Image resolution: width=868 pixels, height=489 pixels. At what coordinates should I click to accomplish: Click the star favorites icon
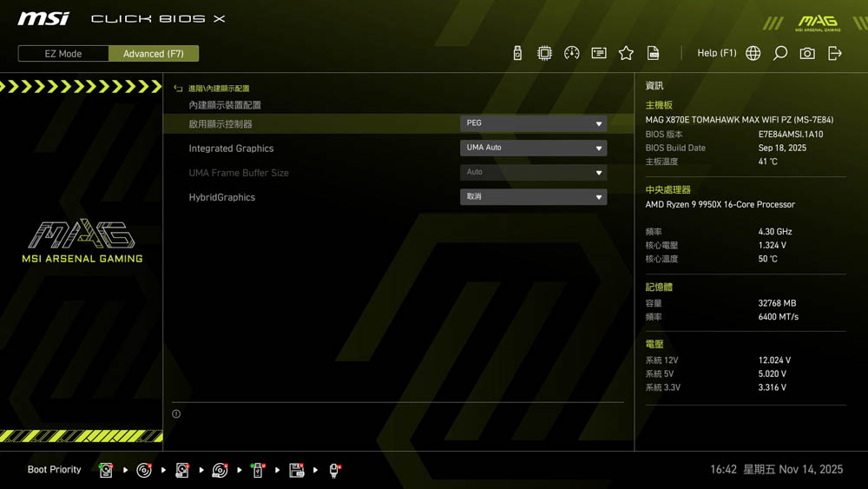coord(626,53)
